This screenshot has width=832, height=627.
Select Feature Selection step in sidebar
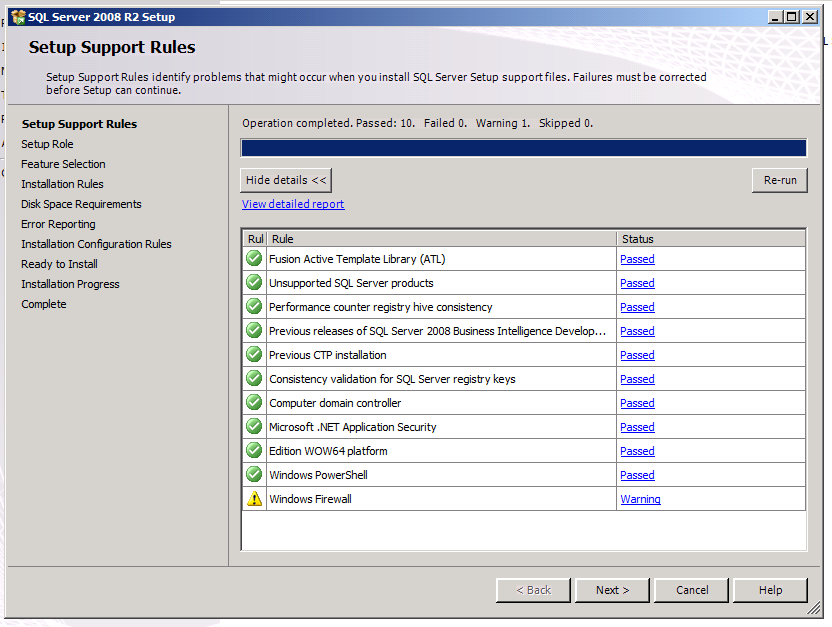tap(63, 164)
